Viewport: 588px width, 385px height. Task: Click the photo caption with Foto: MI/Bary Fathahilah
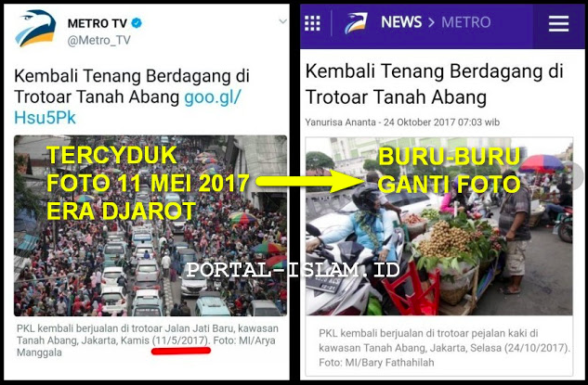pyautogui.click(x=444, y=348)
